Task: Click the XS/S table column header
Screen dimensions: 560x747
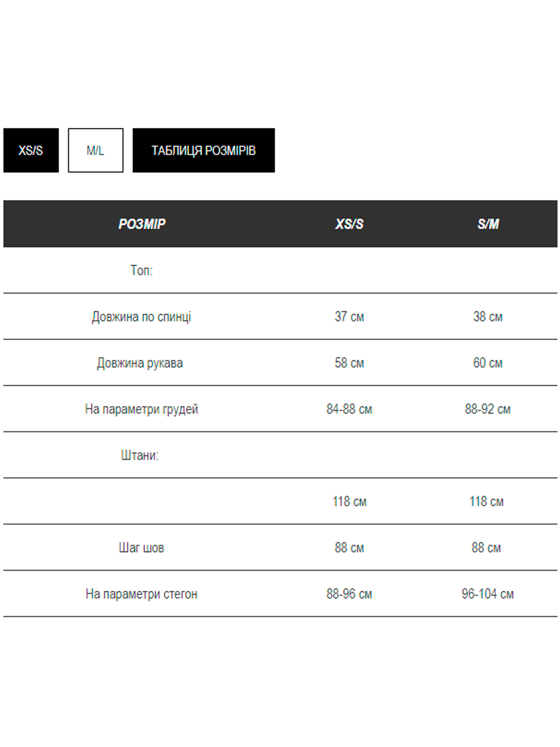Action: (x=349, y=224)
